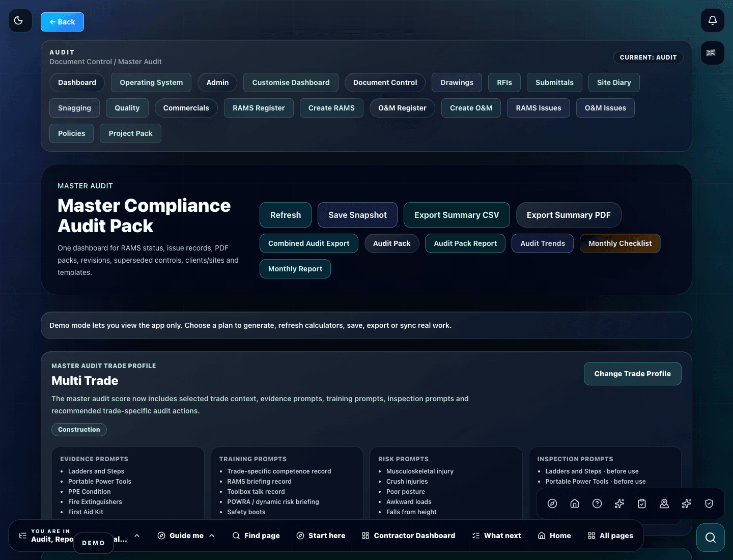Open Contractor Dashboard from the bottom bar

[x=408, y=536]
